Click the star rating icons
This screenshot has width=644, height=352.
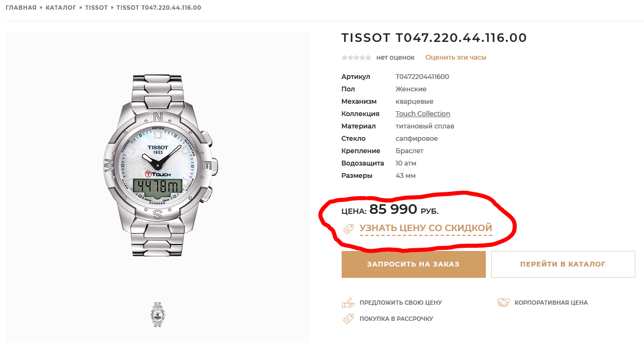356,58
